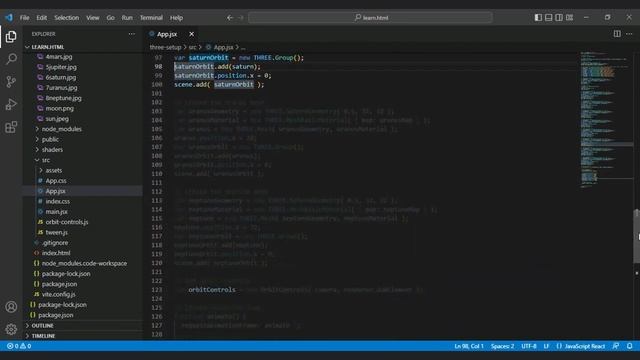This screenshot has height=360, width=640.
Task: Open orbit-controls.js file
Action: click(67, 222)
